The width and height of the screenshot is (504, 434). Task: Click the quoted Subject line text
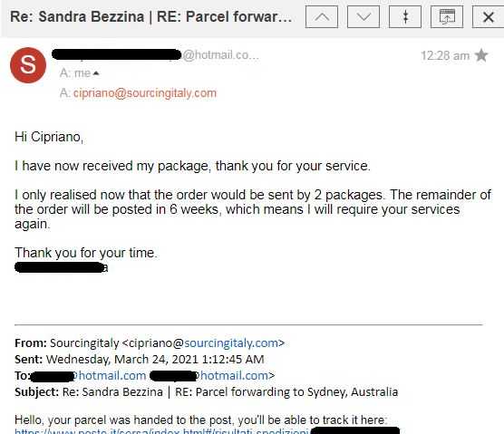[x=207, y=392]
